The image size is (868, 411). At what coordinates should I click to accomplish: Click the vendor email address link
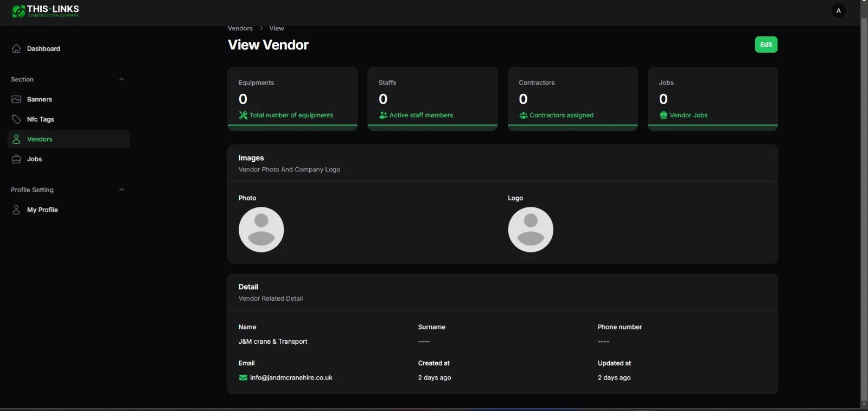click(x=291, y=378)
